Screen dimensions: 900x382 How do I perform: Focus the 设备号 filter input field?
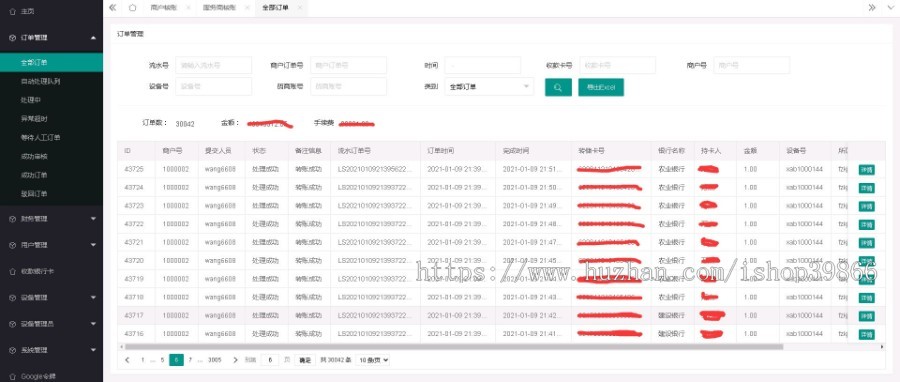click(x=214, y=87)
